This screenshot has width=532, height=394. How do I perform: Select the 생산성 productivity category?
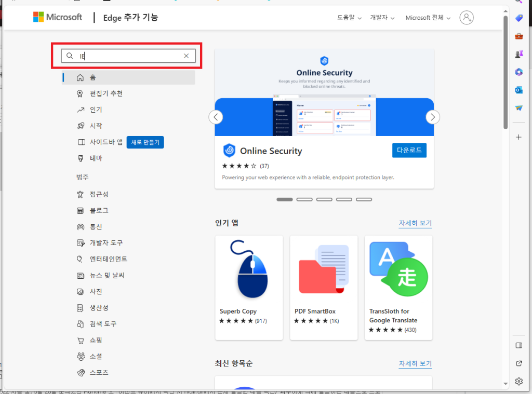click(x=99, y=308)
